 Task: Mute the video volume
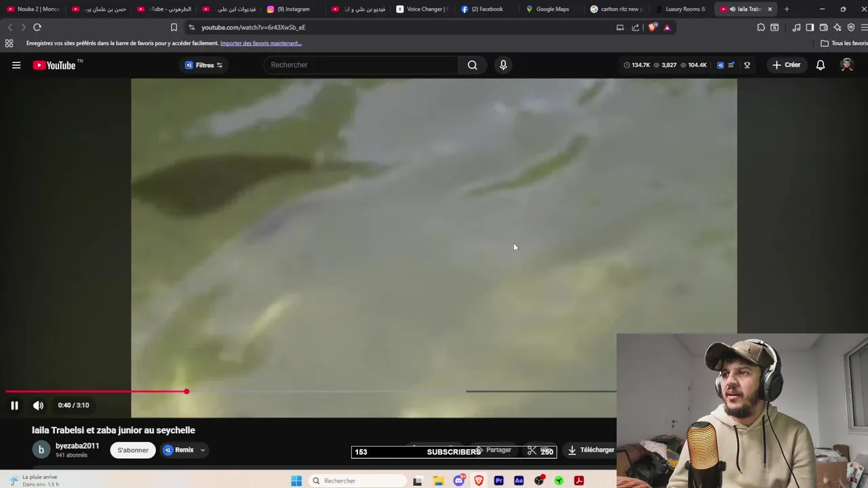tap(38, 405)
